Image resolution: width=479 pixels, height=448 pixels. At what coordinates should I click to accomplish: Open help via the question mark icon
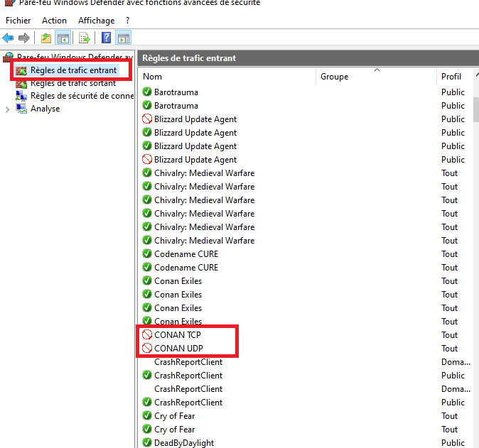pyautogui.click(x=106, y=38)
